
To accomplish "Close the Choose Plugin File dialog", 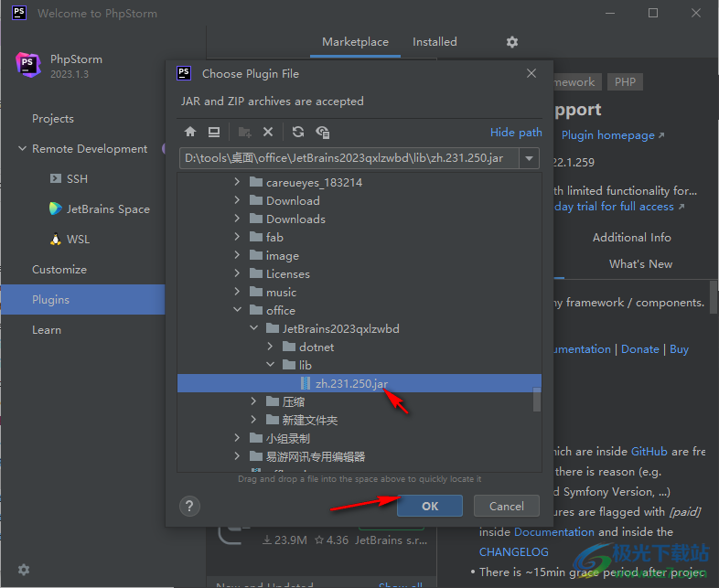I will tap(531, 73).
